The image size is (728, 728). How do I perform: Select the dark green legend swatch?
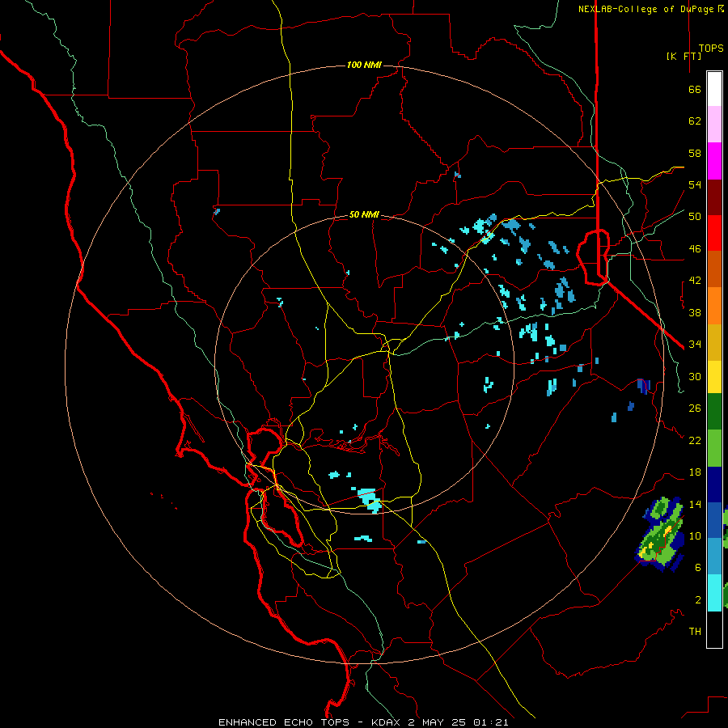click(714, 412)
